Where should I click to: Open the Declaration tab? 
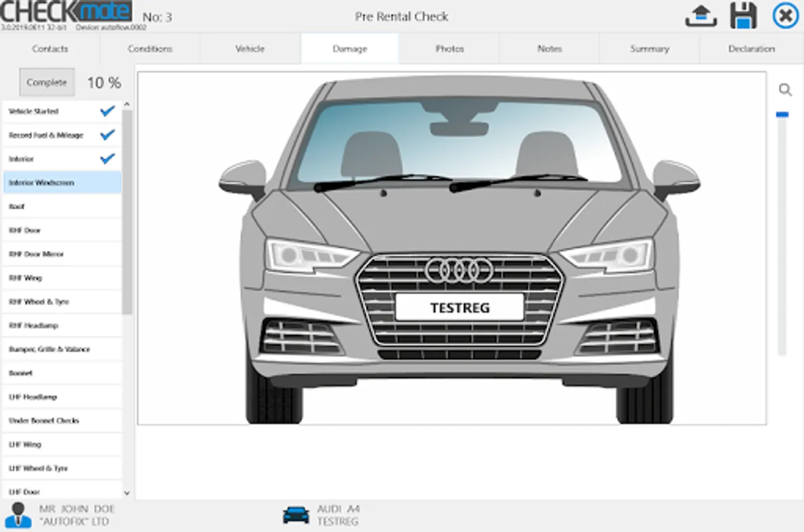tap(751, 48)
